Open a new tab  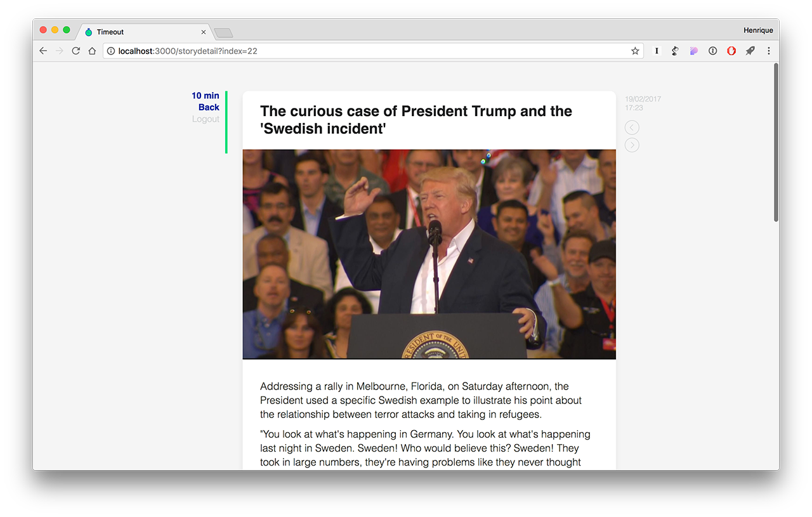coord(223,32)
